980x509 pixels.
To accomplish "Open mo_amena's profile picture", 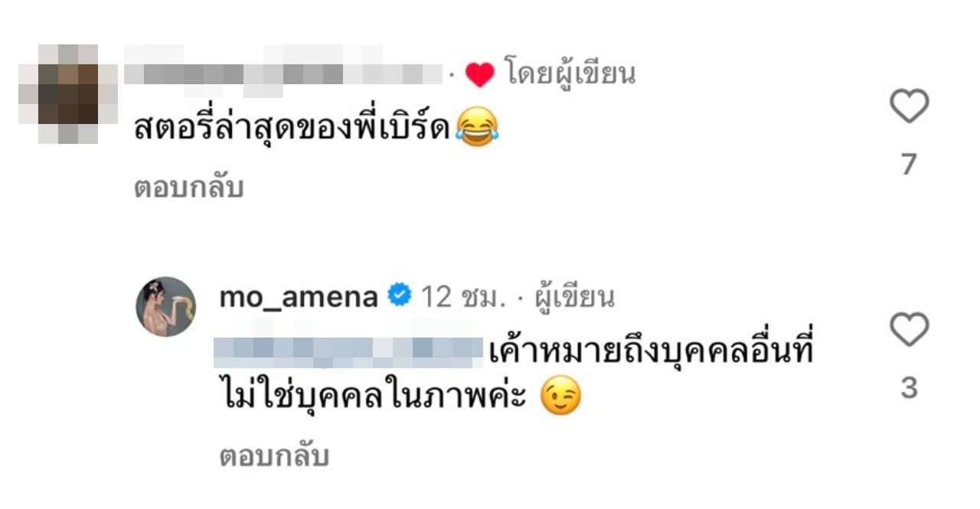I will (166, 307).
